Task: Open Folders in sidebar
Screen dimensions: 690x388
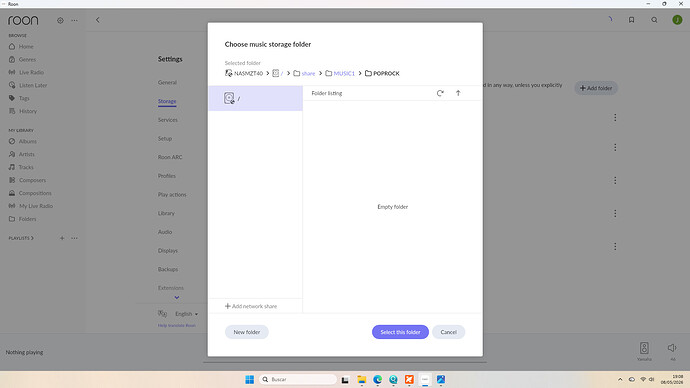Action: click(x=23, y=219)
